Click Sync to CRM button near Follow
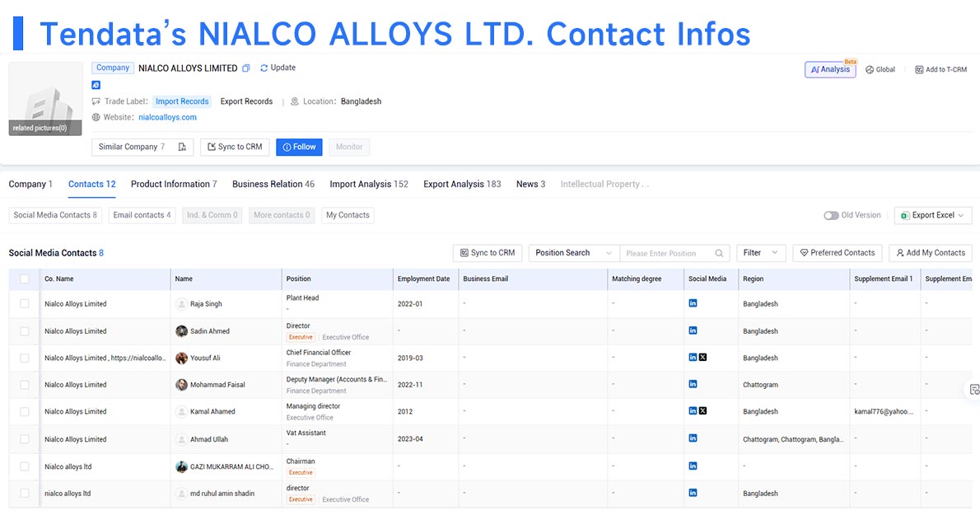 click(x=235, y=147)
